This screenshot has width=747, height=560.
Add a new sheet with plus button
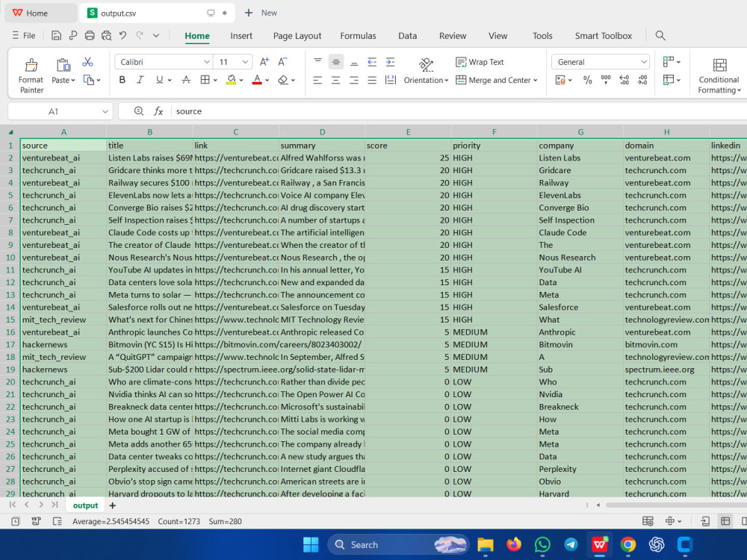pyautogui.click(x=113, y=505)
